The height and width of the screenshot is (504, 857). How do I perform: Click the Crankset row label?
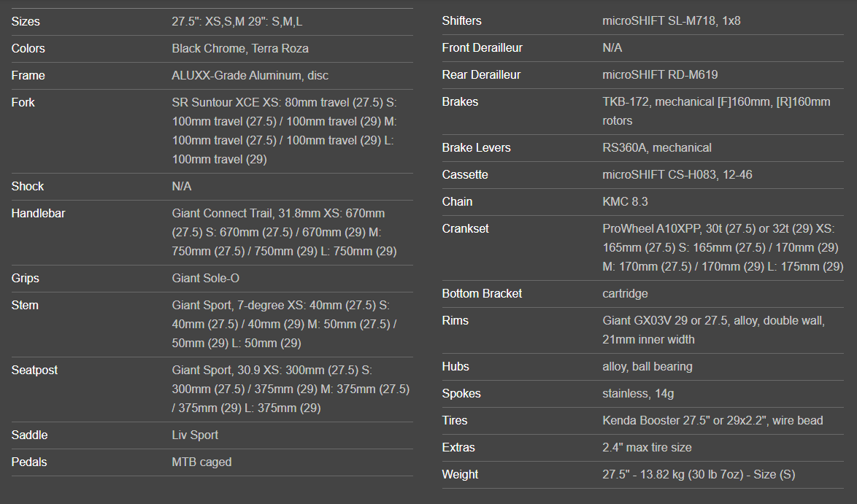[x=465, y=229]
